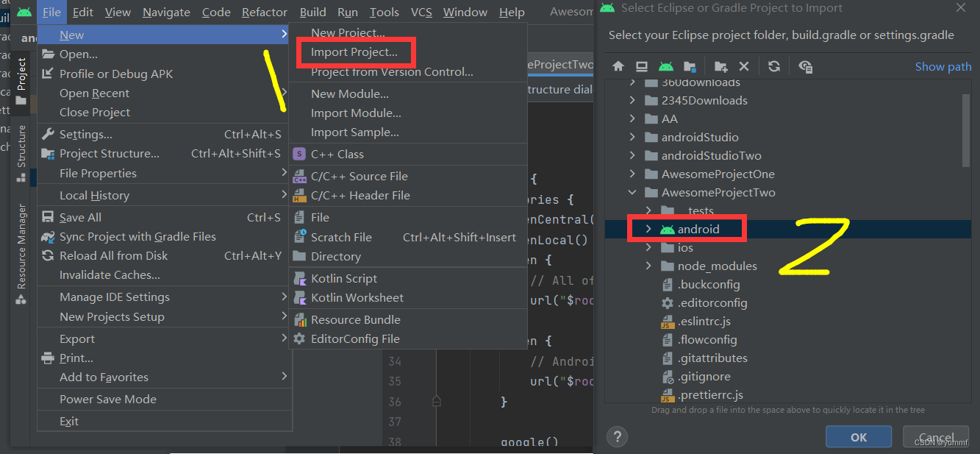This screenshot has height=454, width=980.
Task: Expand the AwesomeProjectOne folder
Action: coord(632,174)
